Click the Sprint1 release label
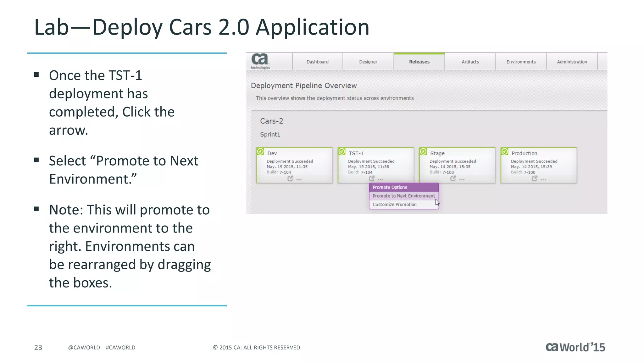 click(x=270, y=134)
